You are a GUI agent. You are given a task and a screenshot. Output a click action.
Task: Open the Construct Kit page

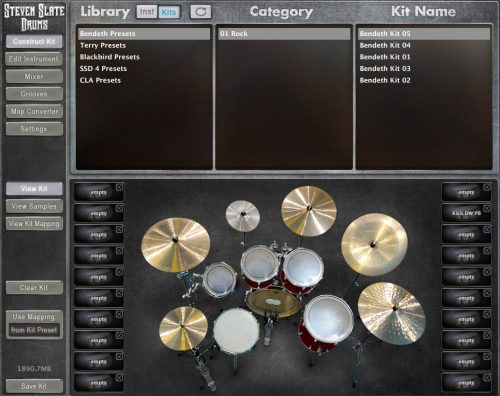tap(34, 42)
